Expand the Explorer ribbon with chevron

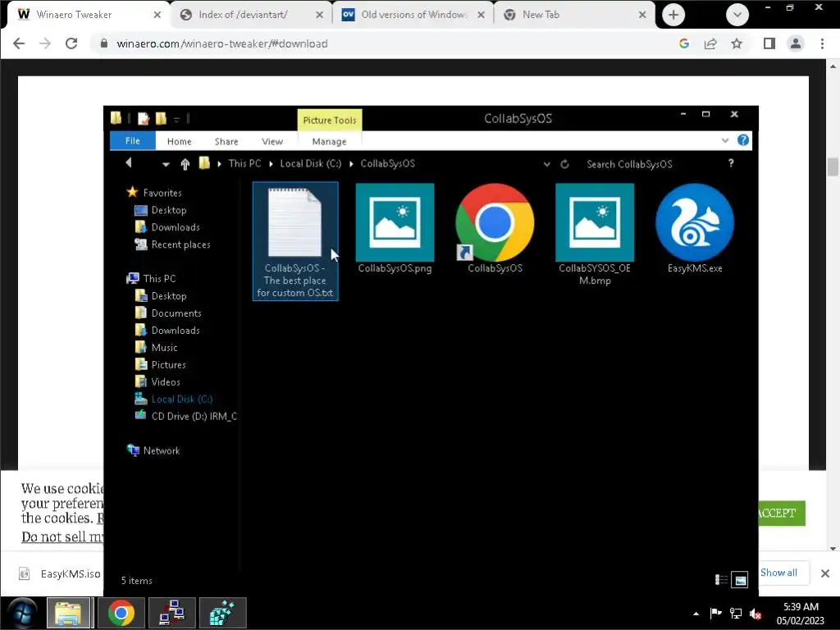point(725,140)
